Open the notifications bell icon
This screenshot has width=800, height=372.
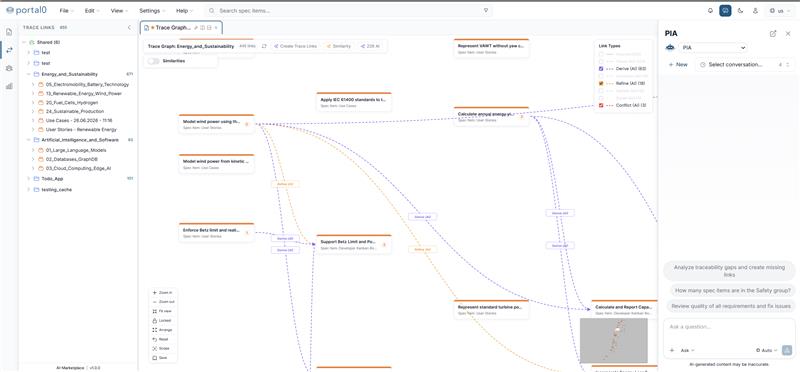710,11
